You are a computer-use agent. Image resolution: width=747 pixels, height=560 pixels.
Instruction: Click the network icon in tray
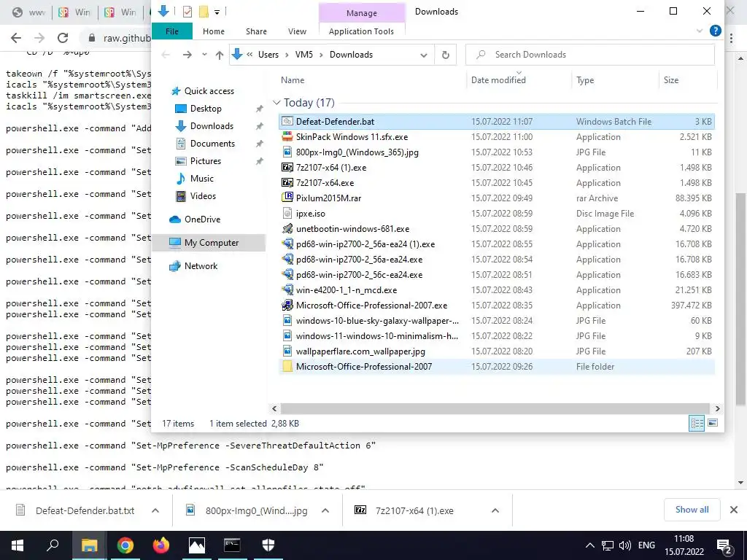608,545
